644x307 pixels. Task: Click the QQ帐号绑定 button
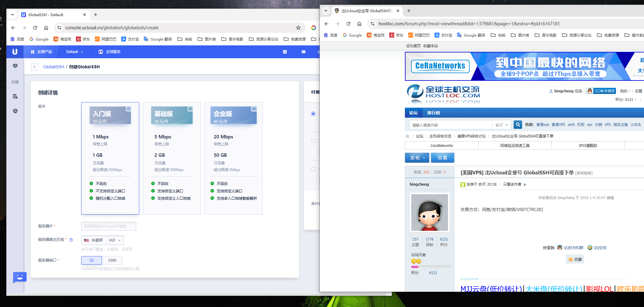coord(601,91)
